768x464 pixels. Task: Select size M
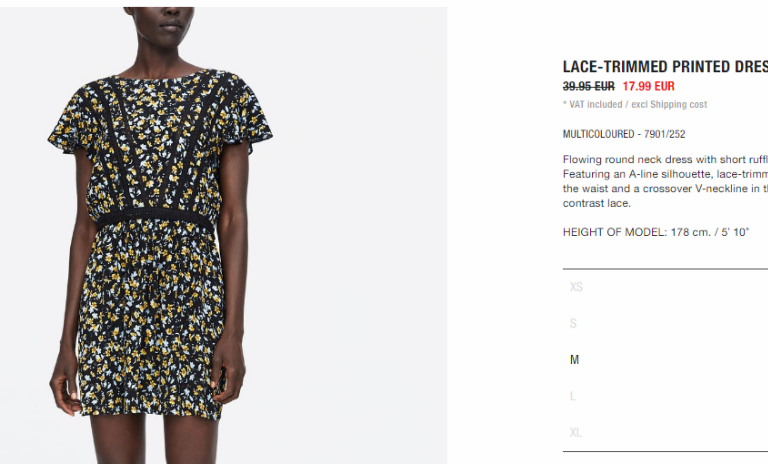click(x=575, y=360)
